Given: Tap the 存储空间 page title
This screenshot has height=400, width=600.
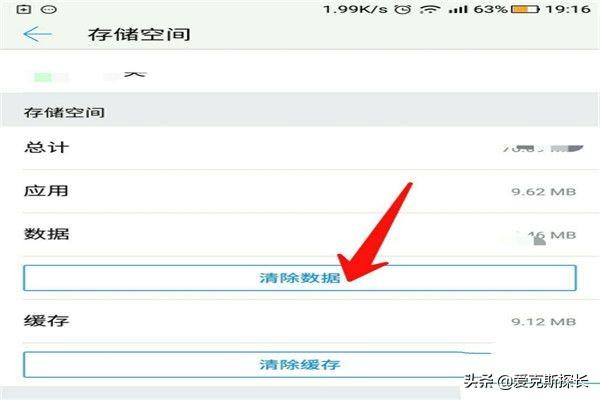Looking at the screenshot, I should [139, 34].
